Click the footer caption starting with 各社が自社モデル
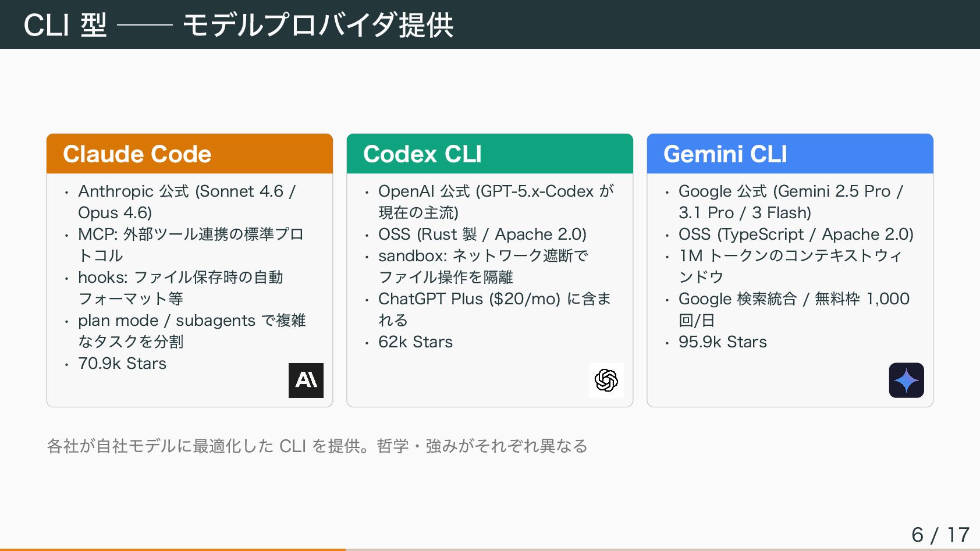The height and width of the screenshot is (551, 980). (x=317, y=446)
